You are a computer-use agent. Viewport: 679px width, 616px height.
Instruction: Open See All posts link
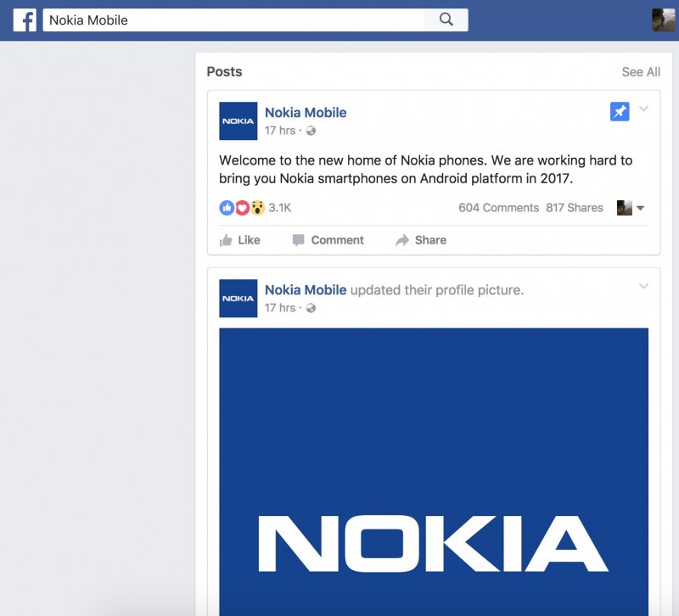pos(641,72)
